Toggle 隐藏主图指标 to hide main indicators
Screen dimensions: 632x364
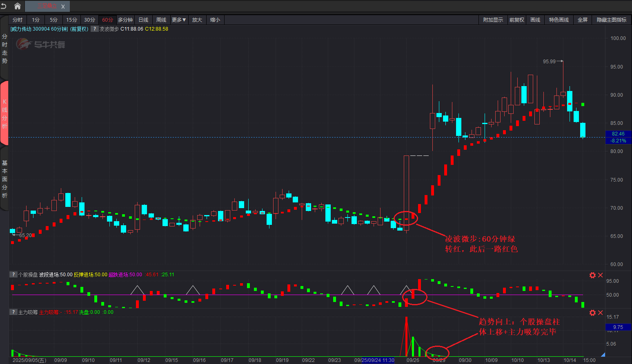point(611,20)
